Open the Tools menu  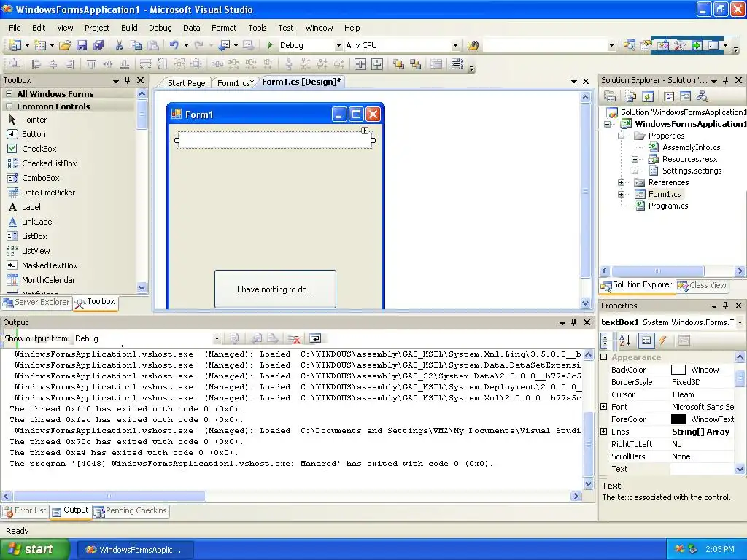258,28
